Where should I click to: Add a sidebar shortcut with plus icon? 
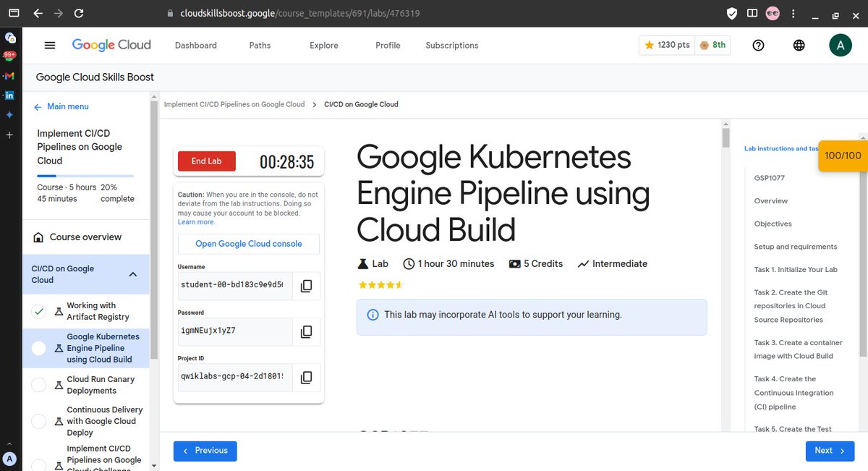9,135
